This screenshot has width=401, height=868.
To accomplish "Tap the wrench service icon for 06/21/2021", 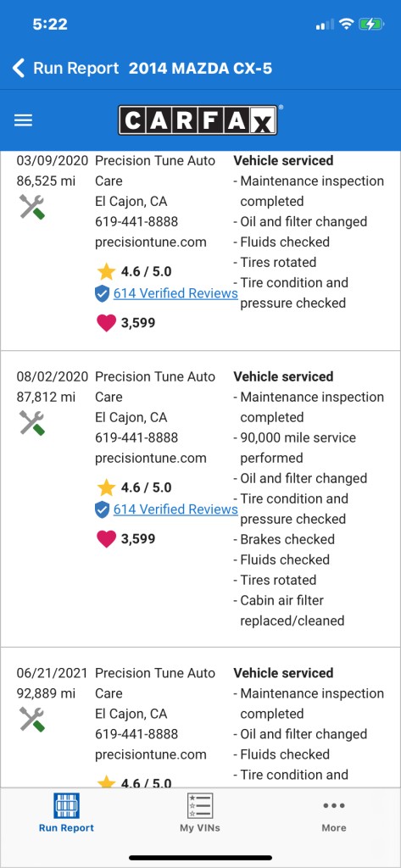I will click(31, 719).
